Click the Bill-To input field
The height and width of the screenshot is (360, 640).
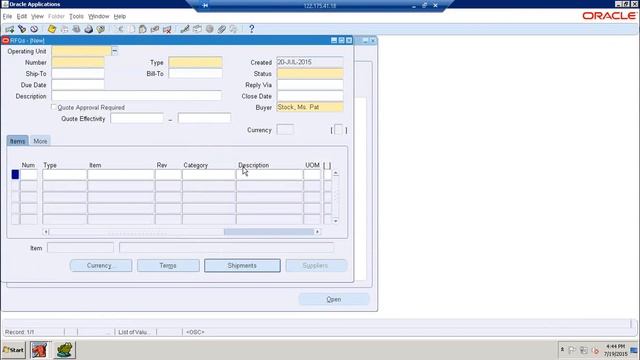[x=196, y=73]
